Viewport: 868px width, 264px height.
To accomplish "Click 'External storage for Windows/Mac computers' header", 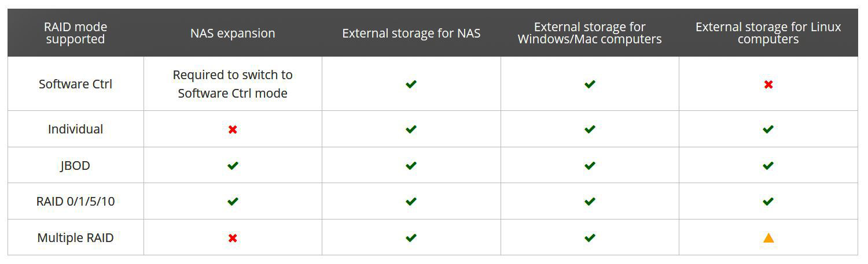I will click(x=590, y=33).
